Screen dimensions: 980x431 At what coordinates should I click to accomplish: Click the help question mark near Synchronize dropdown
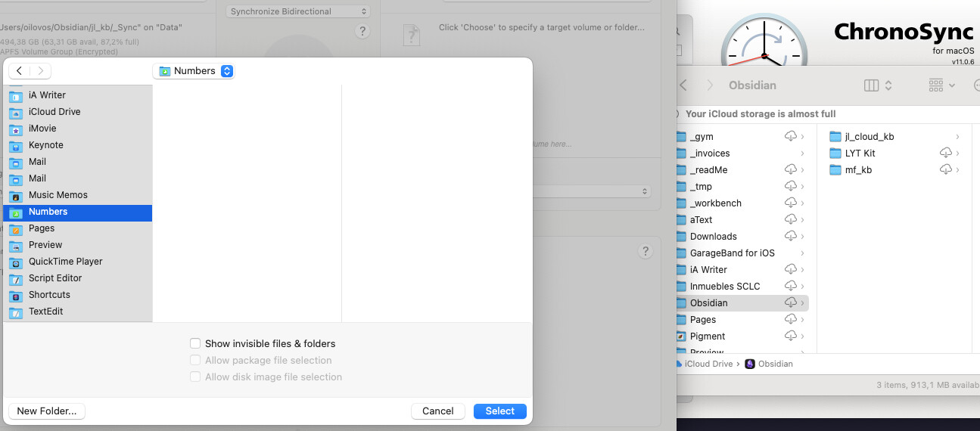(x=362, y=31)
